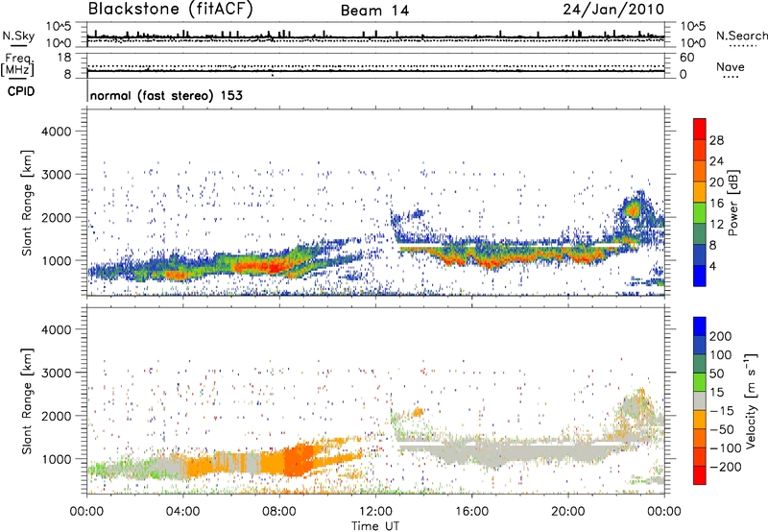Click the red high-power patch near 08:00

[275, 268]
